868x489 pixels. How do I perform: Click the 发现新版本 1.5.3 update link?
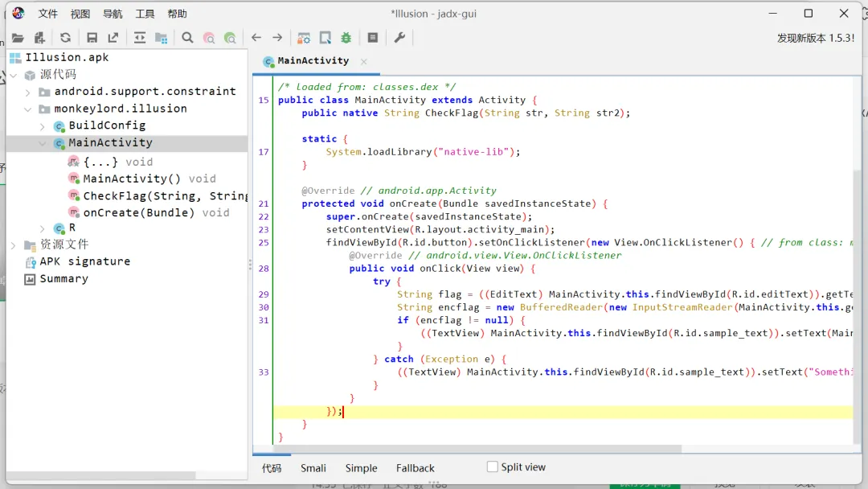coord(815,38)
